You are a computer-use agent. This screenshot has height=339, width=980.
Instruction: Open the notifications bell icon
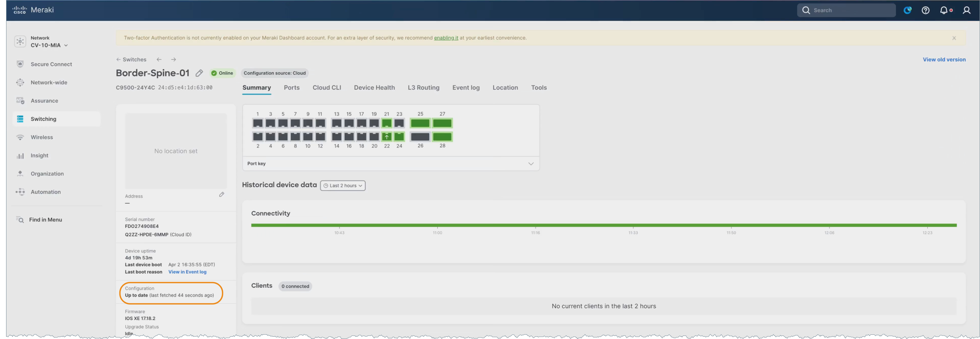(x=944, y=10)
